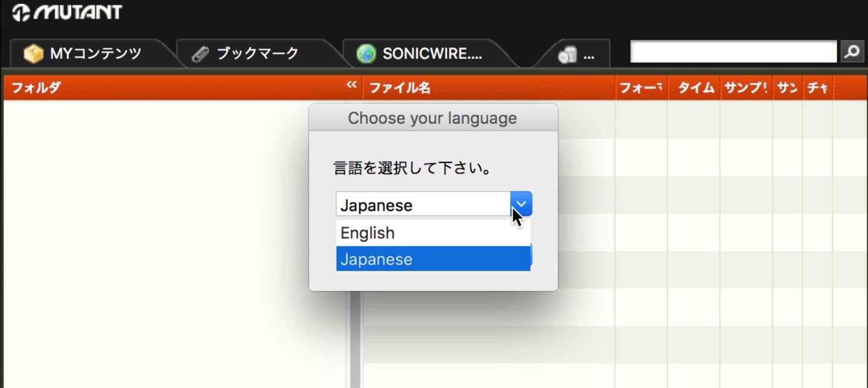Choose Japanese in the dropdown list
Viewport: 868px width, 388px height.
[x=433, y=259]
